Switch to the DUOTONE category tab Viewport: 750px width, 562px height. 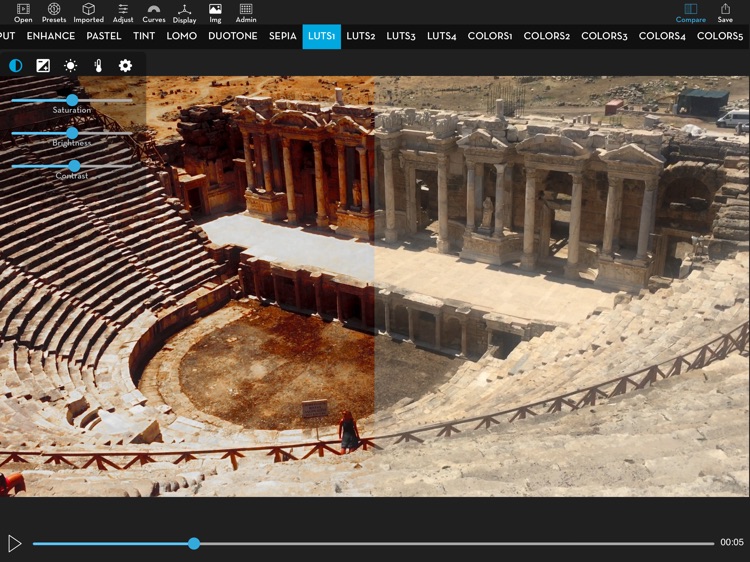[x=232, y=36]
